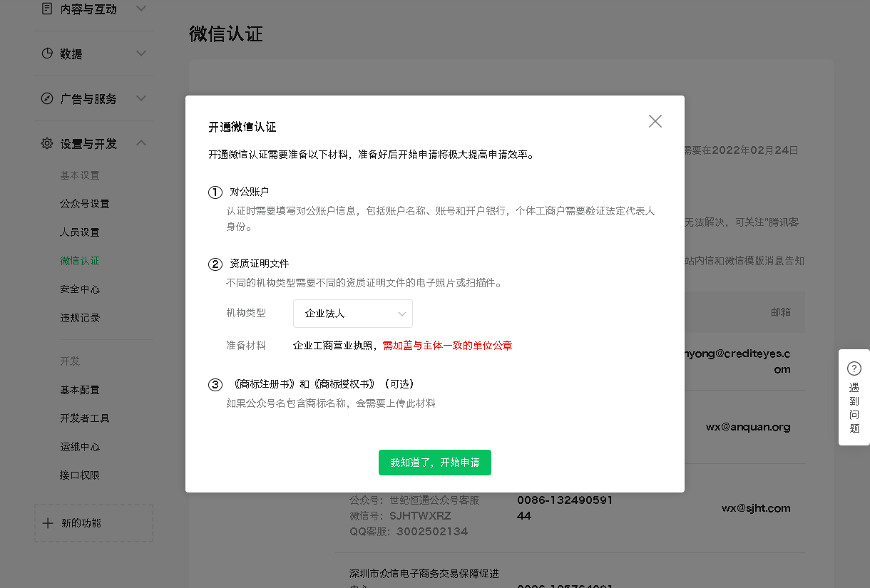Expand the 数据 section chevron

point(141,53)
